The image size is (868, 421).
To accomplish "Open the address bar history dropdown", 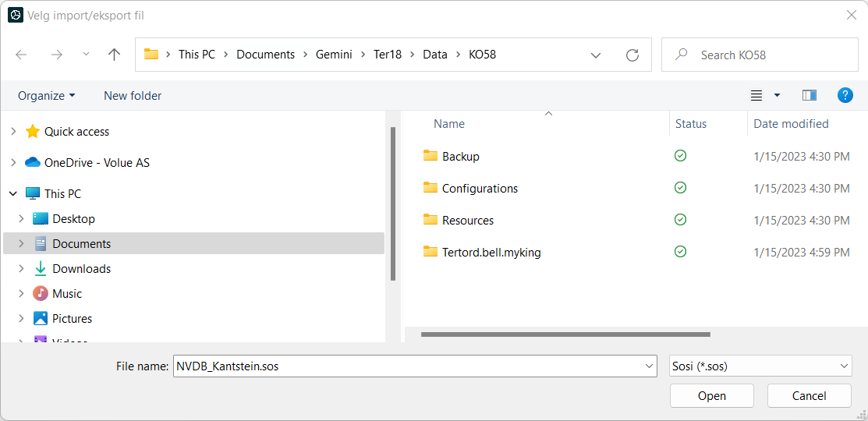I will point(596,55).
